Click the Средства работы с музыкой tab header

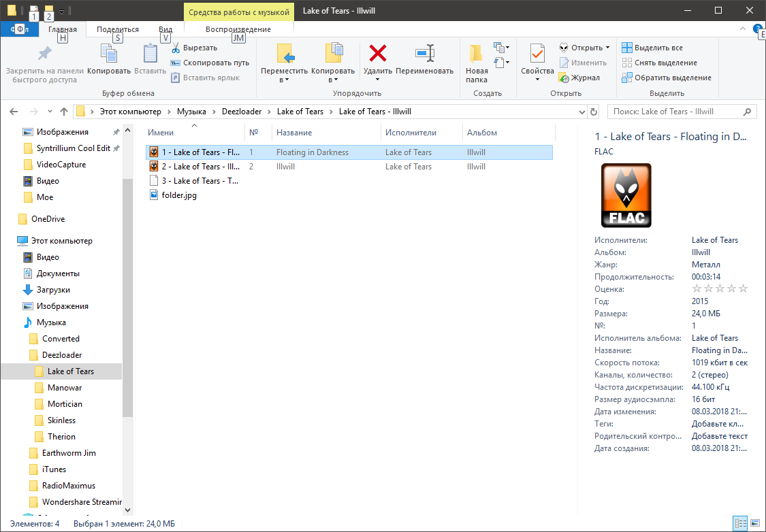point(239,12)
